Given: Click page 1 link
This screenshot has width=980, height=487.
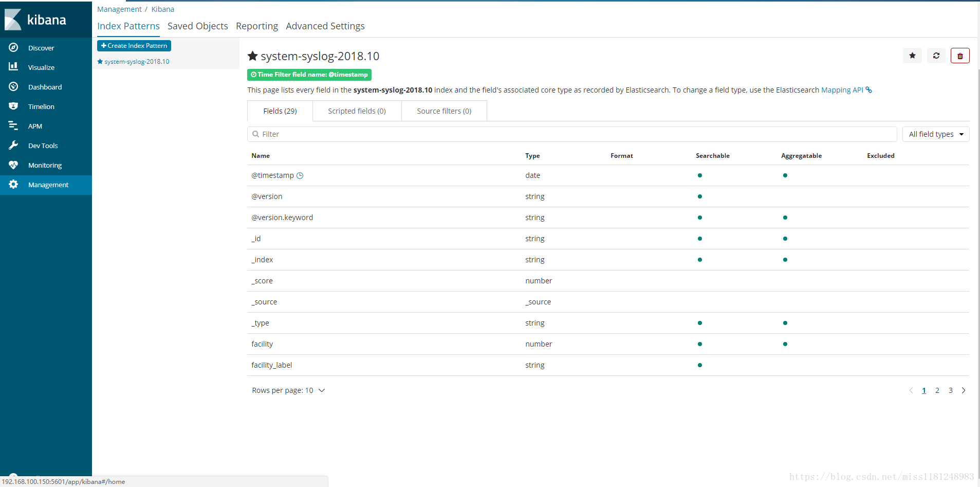Looking at the screenshot, I should (924, 390).
